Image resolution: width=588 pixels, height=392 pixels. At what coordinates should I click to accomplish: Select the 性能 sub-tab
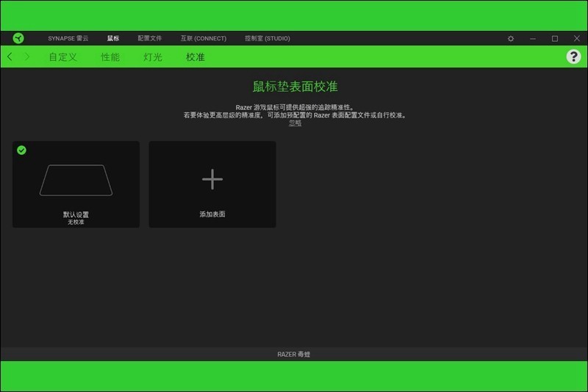click(110, 57)
